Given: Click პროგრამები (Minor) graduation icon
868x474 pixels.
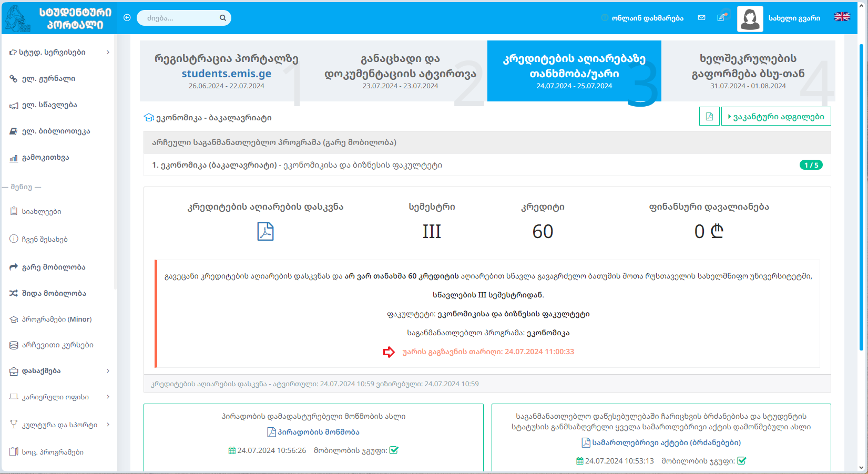Looking at the screenshot, I should [14, 320].
